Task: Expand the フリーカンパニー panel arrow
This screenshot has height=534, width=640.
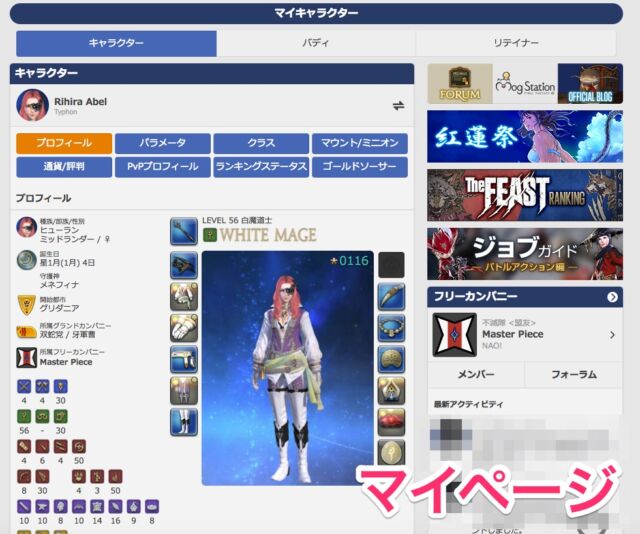Action: [x=612, y=297]
